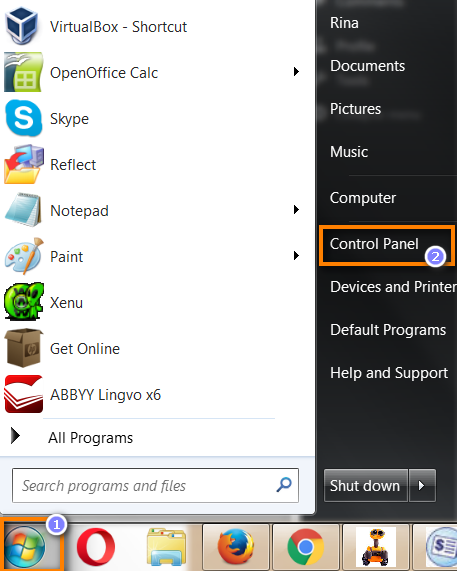Click the Search programs and files box
The image size is (457, 571).
155,485
